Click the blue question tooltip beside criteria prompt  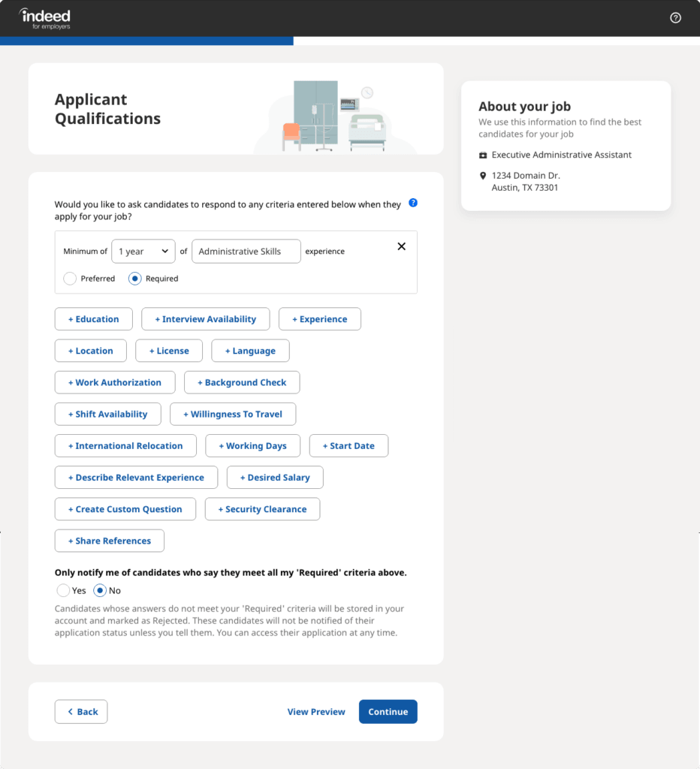[x=413, y=203]
